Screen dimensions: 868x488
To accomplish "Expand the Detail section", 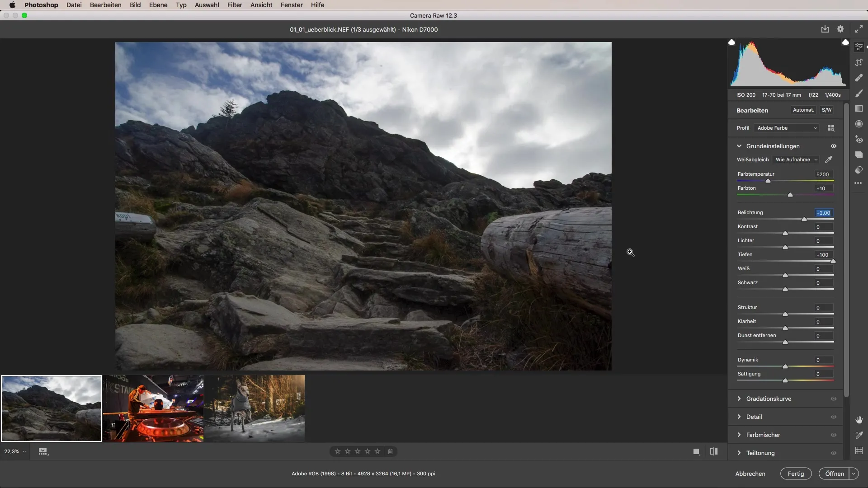I will click(739, 417).
